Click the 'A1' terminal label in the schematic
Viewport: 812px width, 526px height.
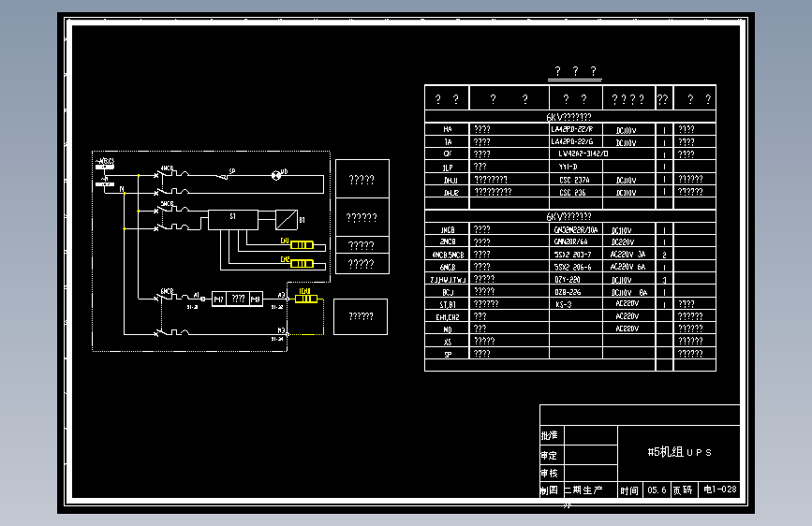[x=197, y=295]
